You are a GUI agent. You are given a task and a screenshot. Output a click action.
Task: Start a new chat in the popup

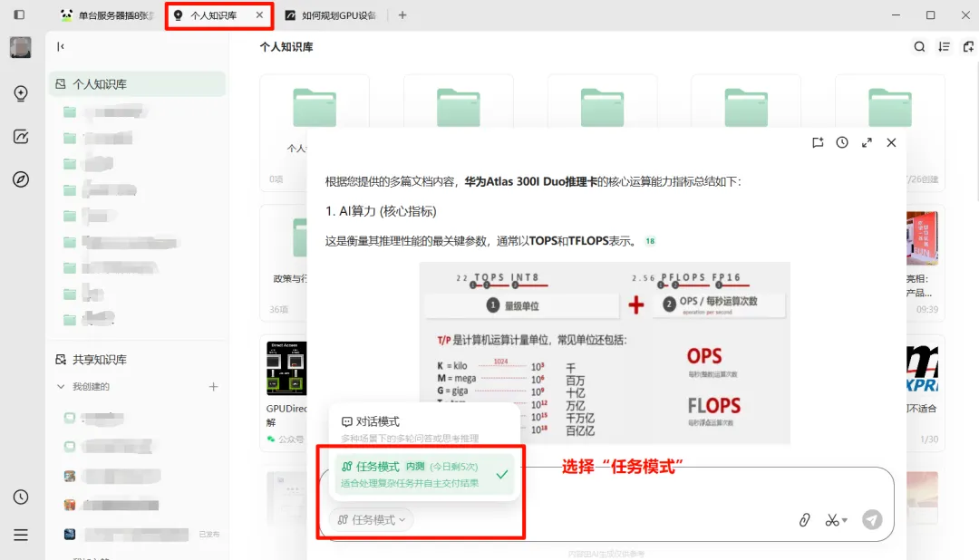point(818,142)
